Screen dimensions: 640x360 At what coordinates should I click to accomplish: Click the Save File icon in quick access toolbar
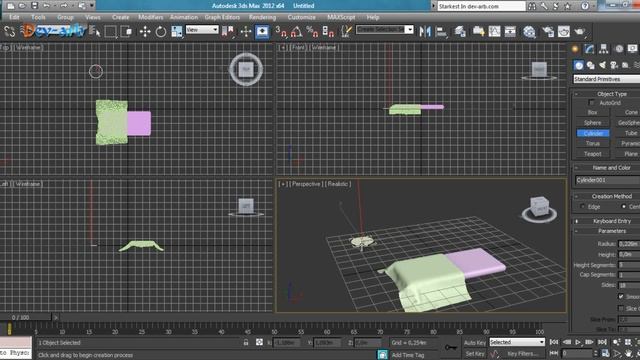(34, 6)
